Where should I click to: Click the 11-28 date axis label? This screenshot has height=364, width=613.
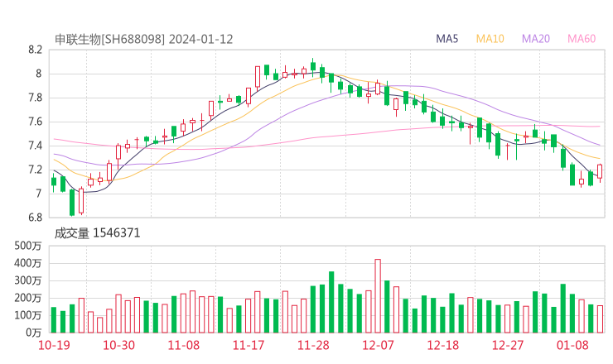click(x=313, y=345)
